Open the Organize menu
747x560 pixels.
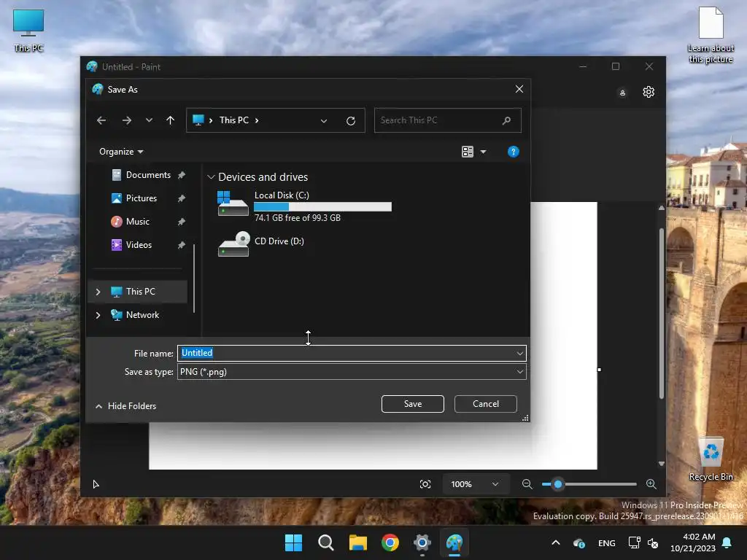tap(121, 152)
